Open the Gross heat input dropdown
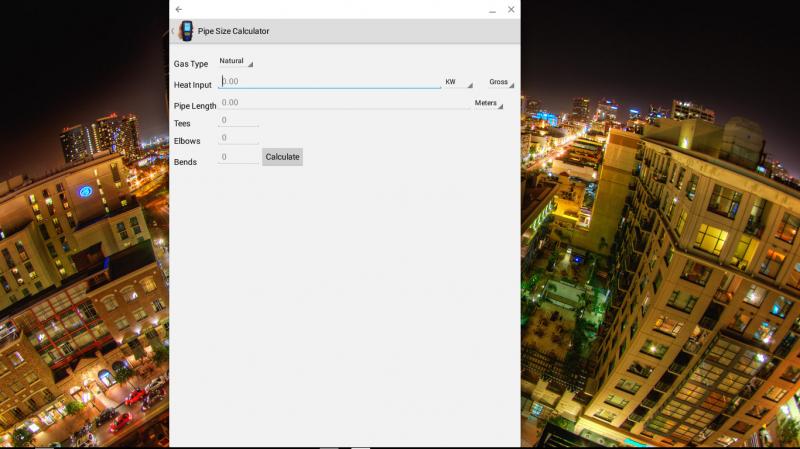Viewport: 800px width, 449px height. point(501,83)
